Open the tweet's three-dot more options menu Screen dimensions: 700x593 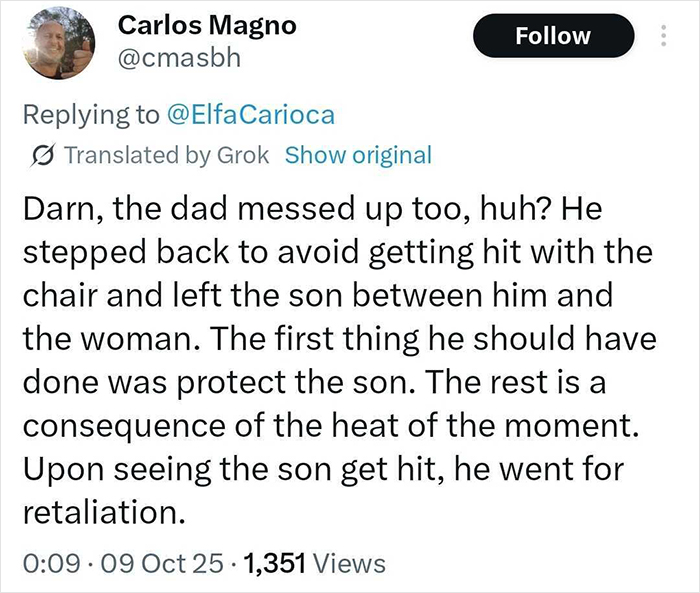tap(661, 36)
